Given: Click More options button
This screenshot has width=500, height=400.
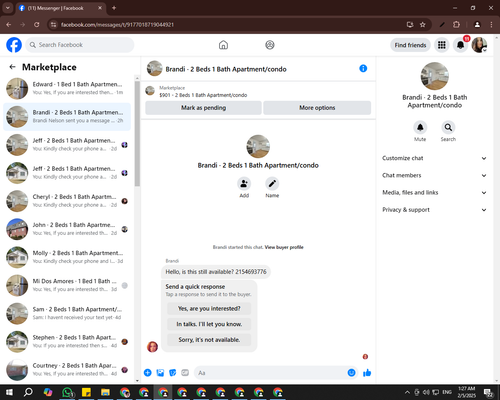Looking at the screenshot, I should coord(317,108).
